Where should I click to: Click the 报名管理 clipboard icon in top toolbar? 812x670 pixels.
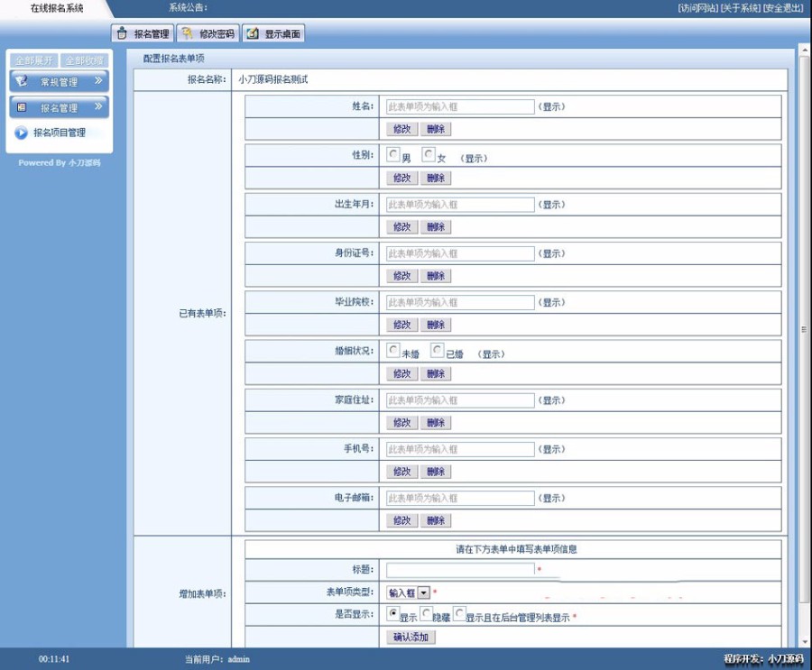(x=121, y=32)
